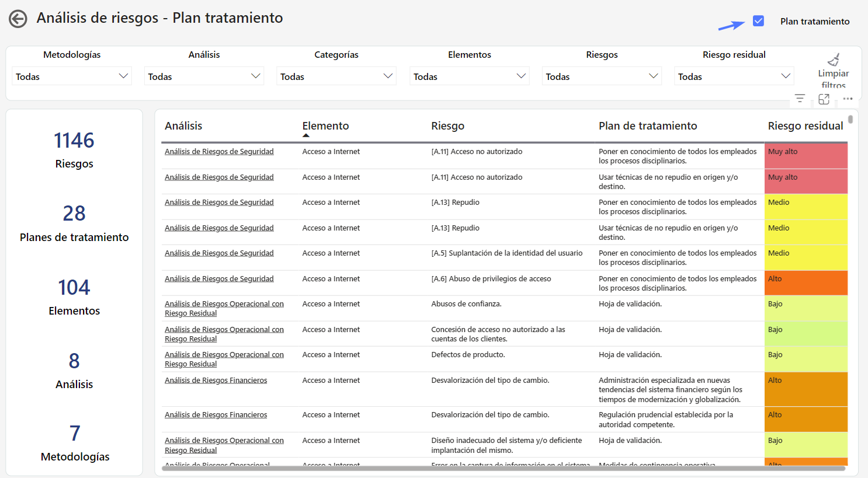Click the back arrow icon
The width and height of the screenshot is (868, 478).
(x=18, y=19)
